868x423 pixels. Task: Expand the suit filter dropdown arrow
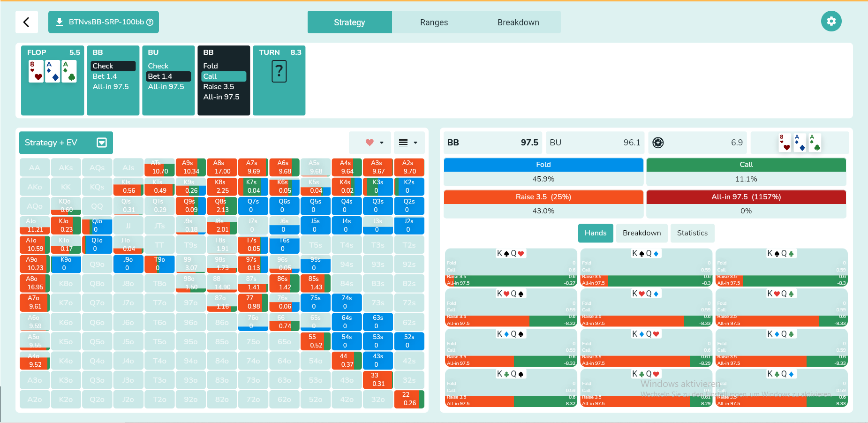(382, 143)
